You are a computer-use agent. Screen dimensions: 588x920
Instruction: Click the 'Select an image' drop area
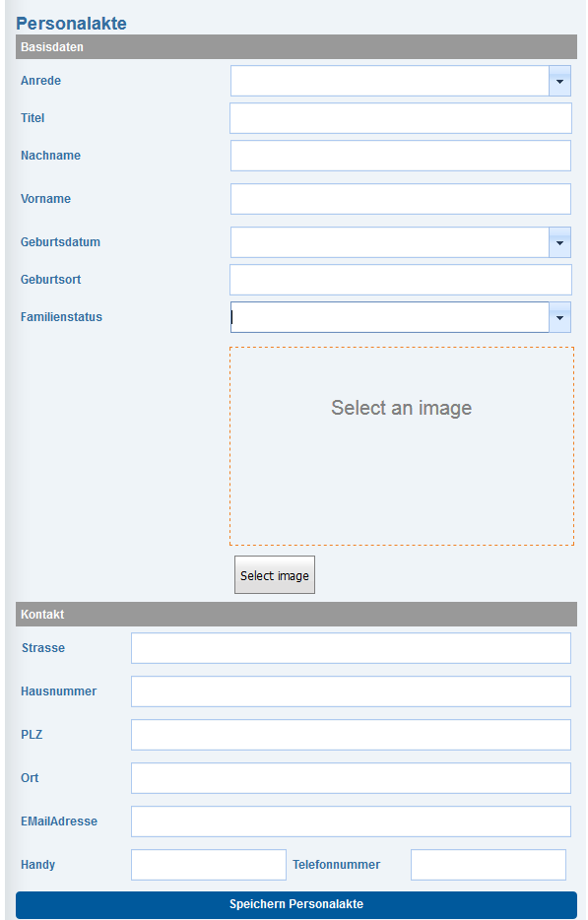pyautogui.click(x=402, y=446)
